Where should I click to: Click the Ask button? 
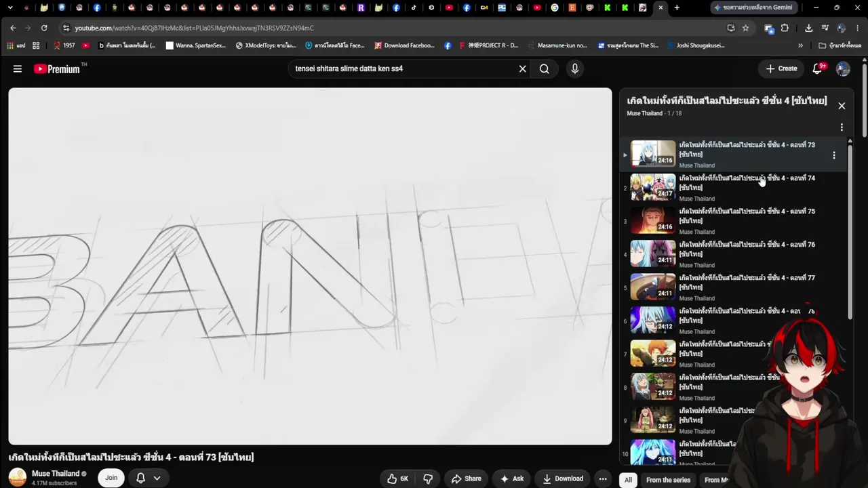pyautogui.click(x=512, y=479)
